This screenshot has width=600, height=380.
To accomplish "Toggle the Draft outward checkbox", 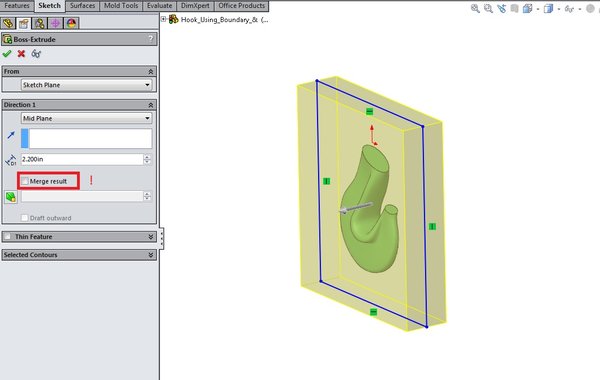I will (x=25, y=218).
